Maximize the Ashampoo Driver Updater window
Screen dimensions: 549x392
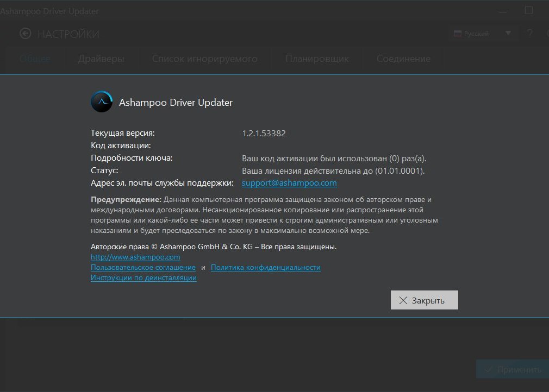(x=529, y=10)
